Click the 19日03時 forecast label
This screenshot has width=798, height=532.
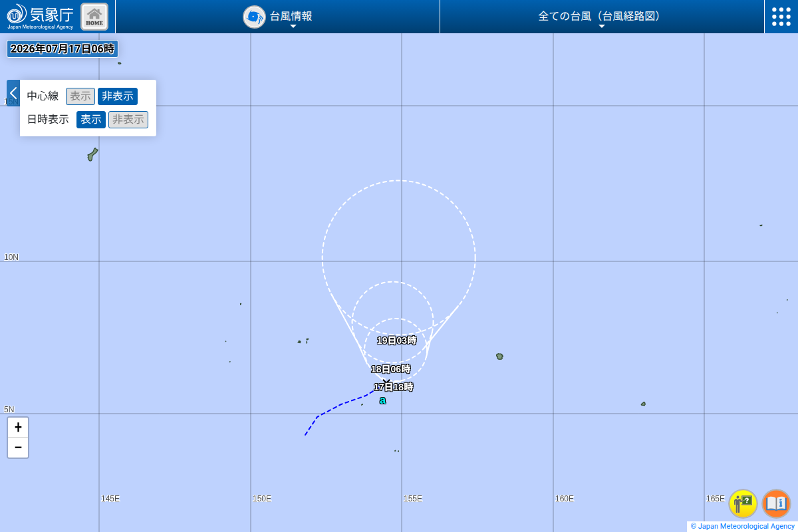[397, 340]
